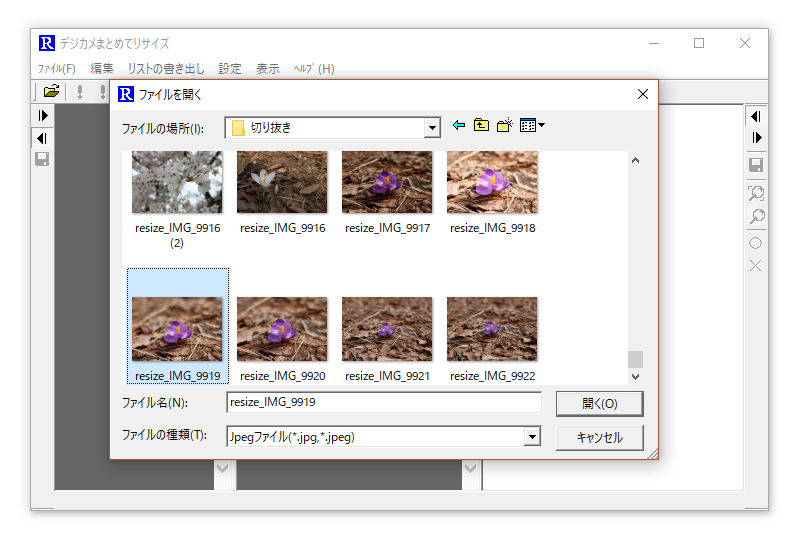The width and height of the screenshot is (800, 550).
Task: Open the 編集 menu
Action: coord(102,69)
